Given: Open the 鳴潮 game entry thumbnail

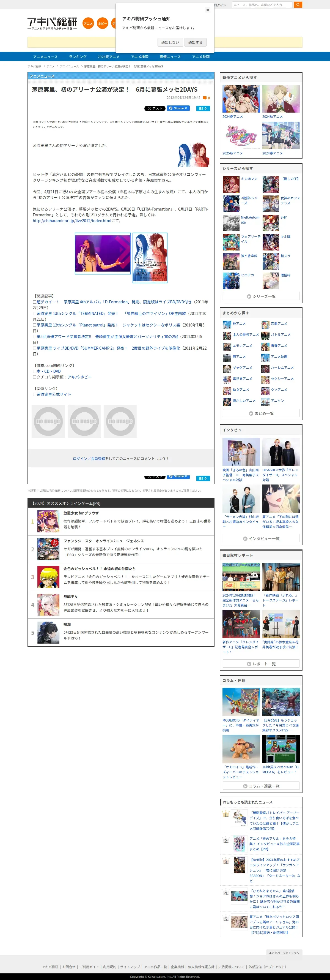Looking at the screenshot, I should pos(48,633).
